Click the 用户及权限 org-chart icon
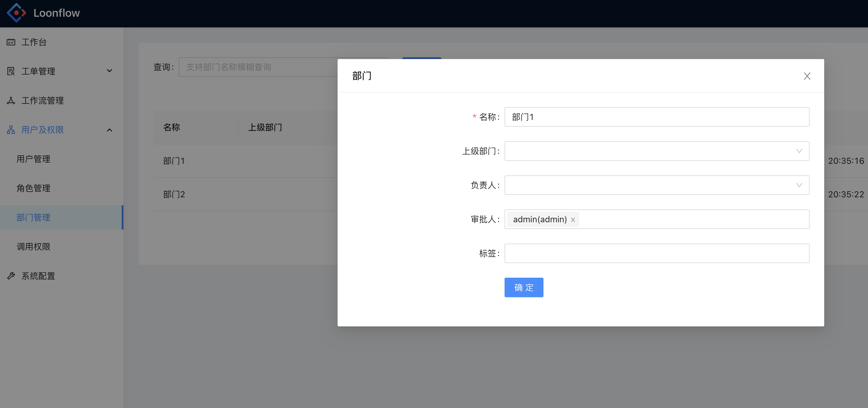868x408 pixels. click(x=11, y=130)
